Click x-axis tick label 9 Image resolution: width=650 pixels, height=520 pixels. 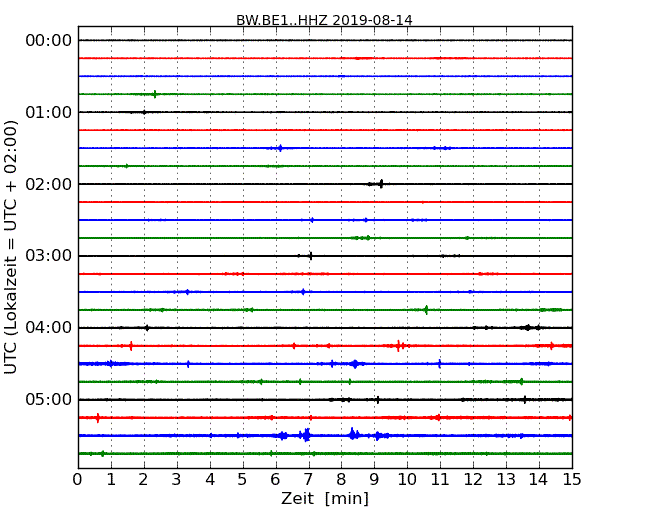pos(374,480)
